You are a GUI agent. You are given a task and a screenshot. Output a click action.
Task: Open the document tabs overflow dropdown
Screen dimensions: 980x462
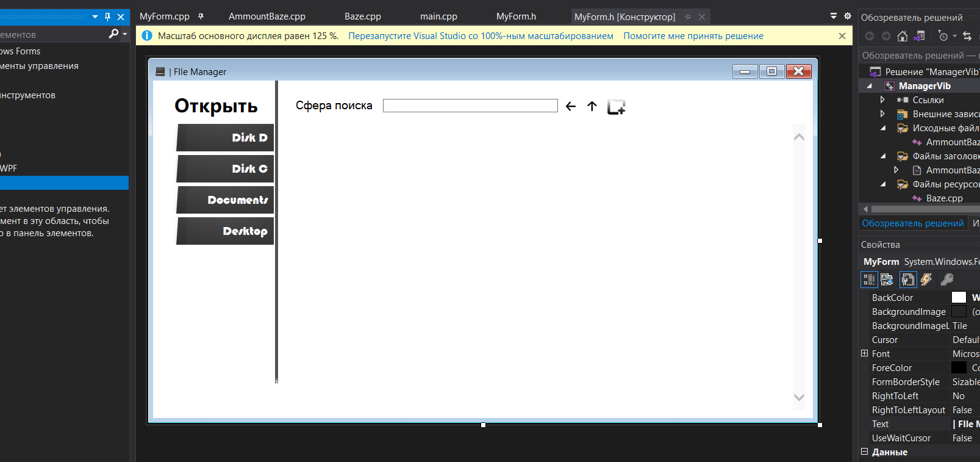tap(834, 16)
